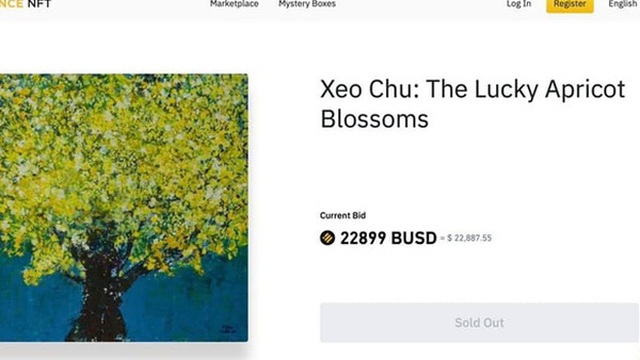Viewport: 640px width, 360px height.
Task: Click the artist signature on painting
Action: click(x=227, y=328)
